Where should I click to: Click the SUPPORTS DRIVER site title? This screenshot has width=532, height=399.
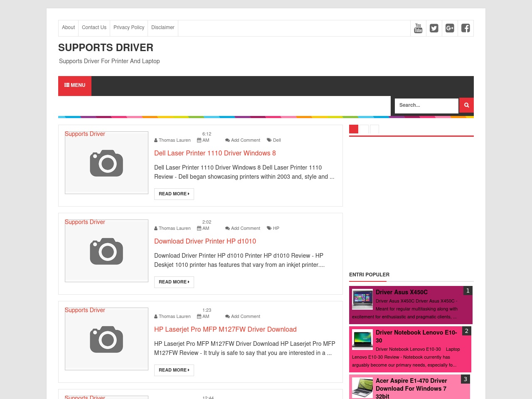pyautogui.click(x=106, y=47)
